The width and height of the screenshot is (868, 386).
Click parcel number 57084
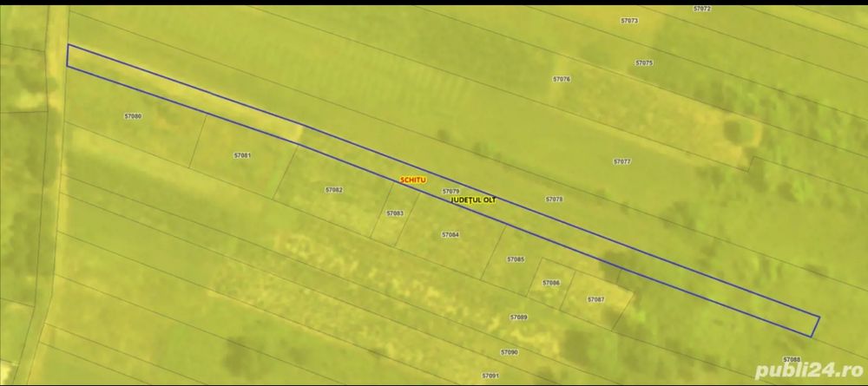point(450,234)
